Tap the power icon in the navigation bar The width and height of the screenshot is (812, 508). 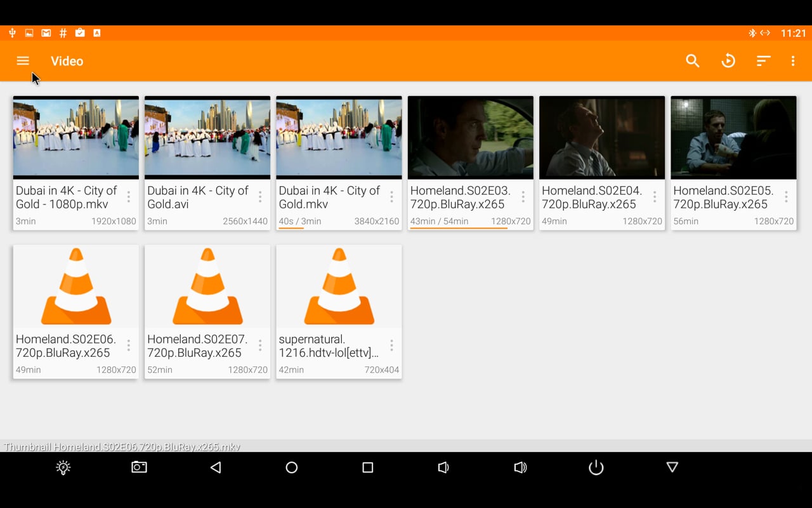click(596, 467)
